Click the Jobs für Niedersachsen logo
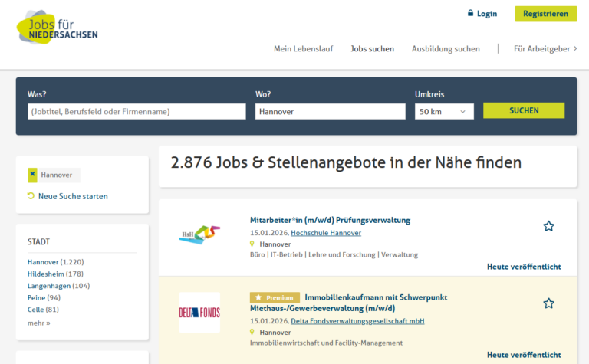589x364 pixels. click(58, 28)
